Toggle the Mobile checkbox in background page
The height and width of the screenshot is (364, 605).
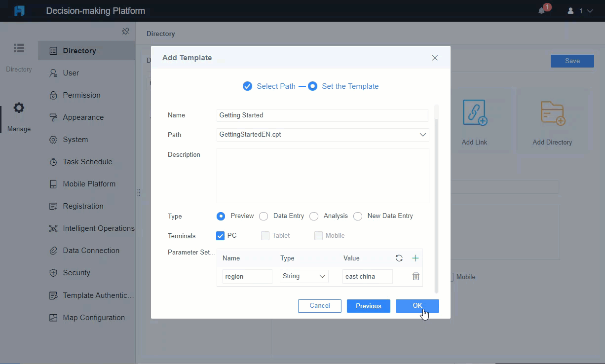click(451, 277)
